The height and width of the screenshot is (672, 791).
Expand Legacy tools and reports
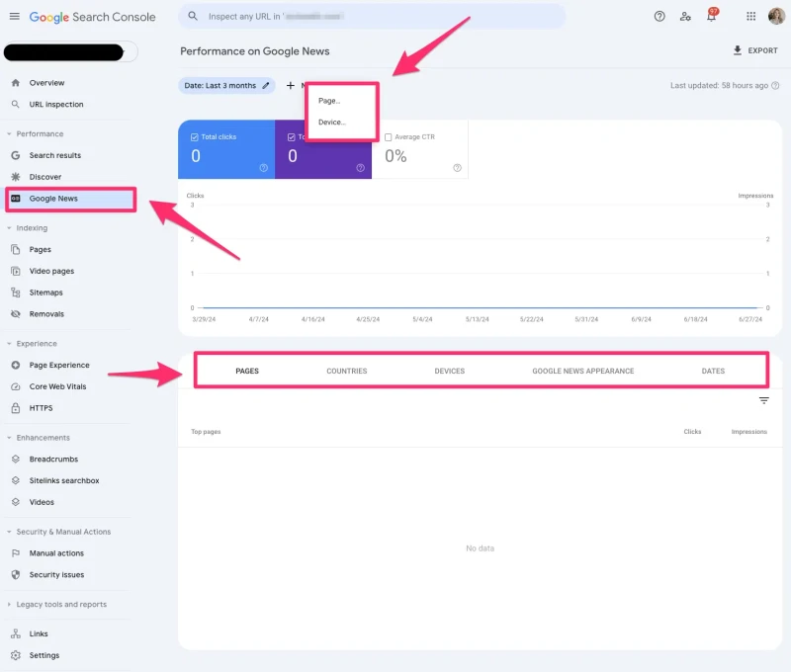click(9, 605)
